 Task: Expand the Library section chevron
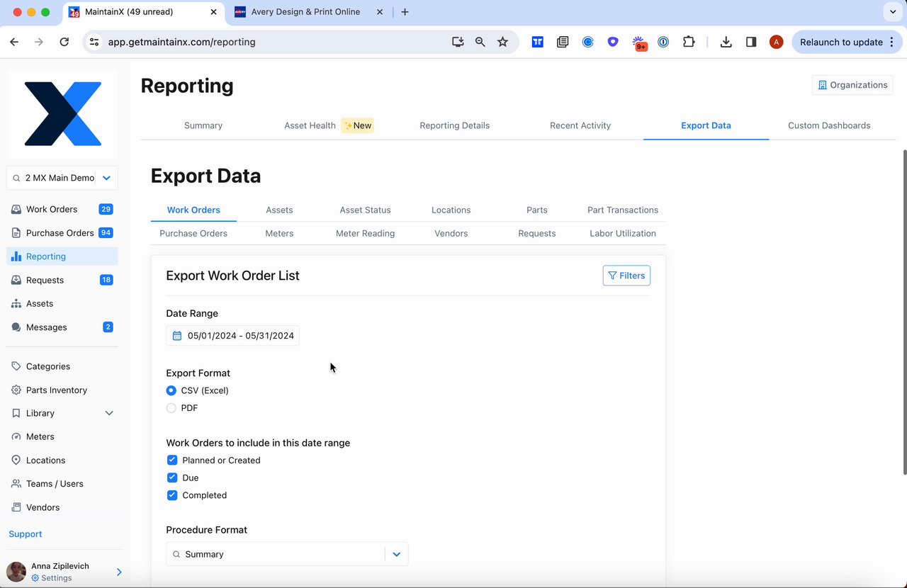(x=109, y=413)
